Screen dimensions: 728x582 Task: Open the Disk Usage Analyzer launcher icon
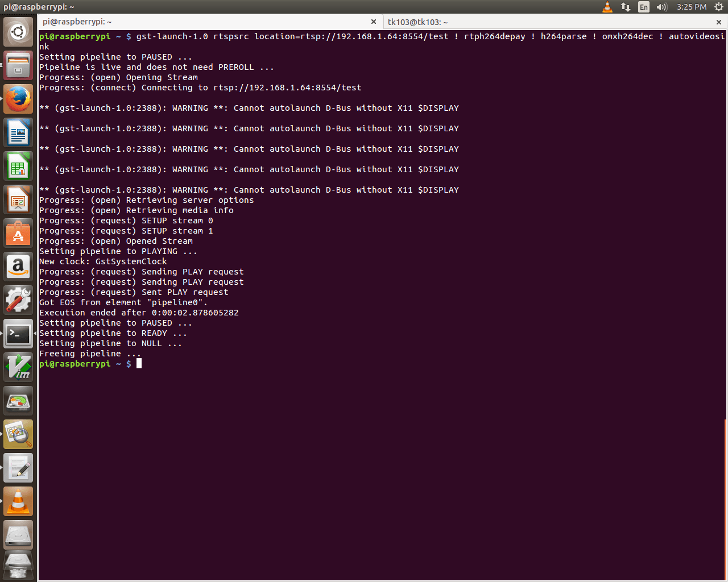click(18, 401)
